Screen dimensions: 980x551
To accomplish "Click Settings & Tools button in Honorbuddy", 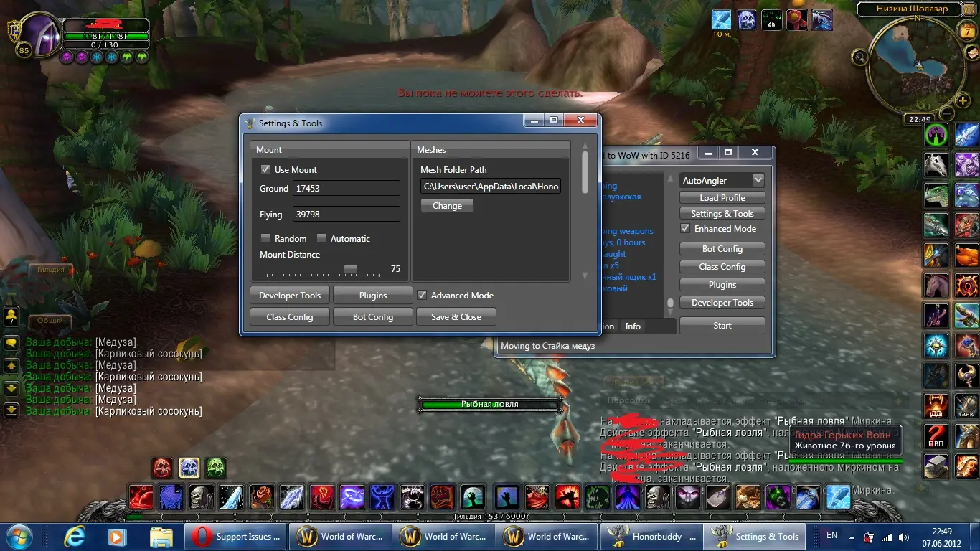I will coord(722,214).
